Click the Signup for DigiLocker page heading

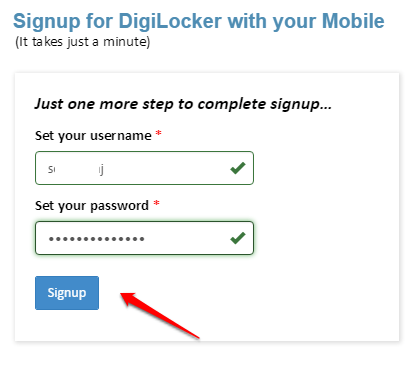199,22
